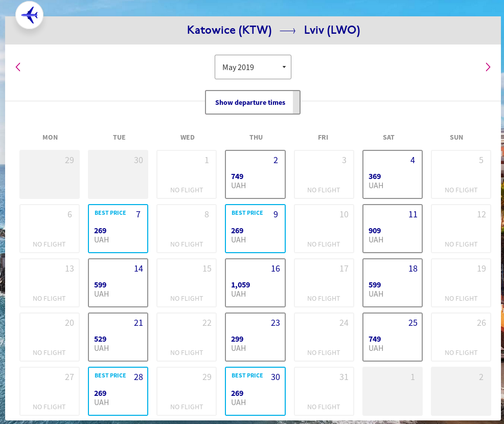Select May 4 flight for 369 UAH

point(392,174)
